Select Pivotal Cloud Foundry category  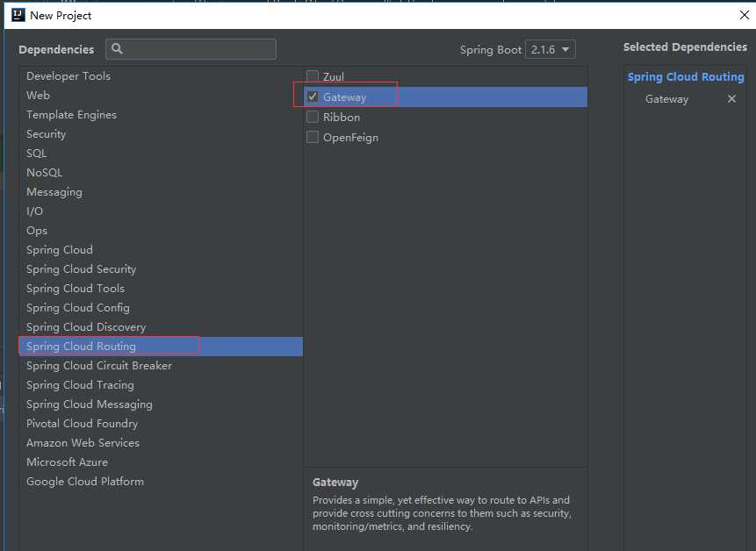[x=161, y=424]
